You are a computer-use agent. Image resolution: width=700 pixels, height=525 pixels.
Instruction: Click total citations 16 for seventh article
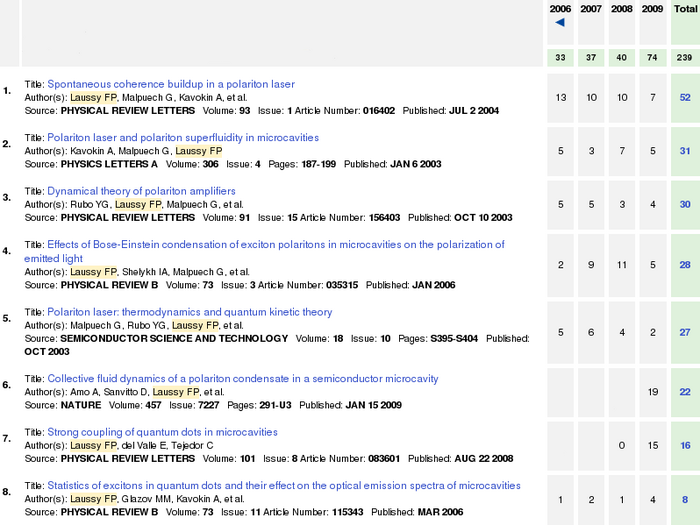(x=685, y=445)
